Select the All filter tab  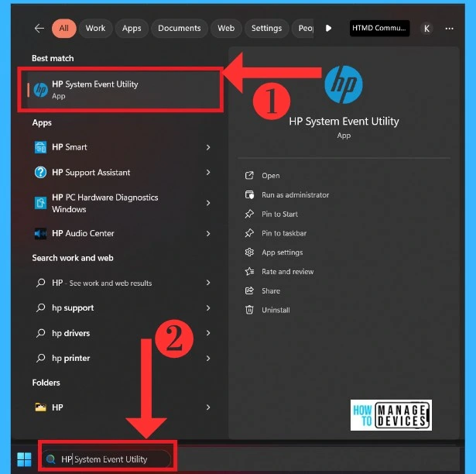click(x=64, y=28)
